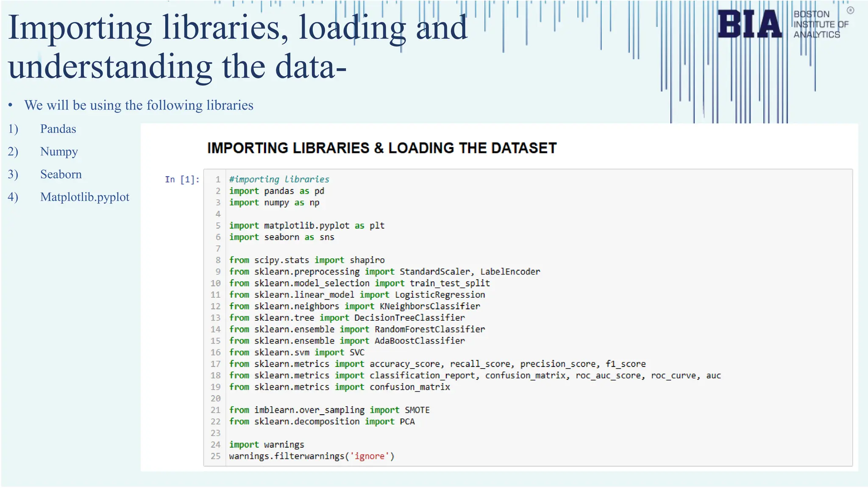Click the RandomForestClassifier import line

(x=357, y=329)
